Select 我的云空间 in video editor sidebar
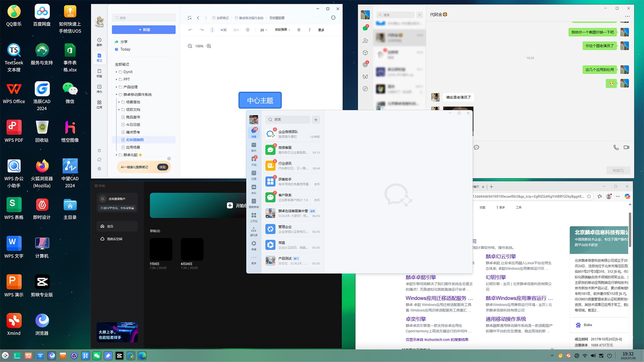 pyautogui.click(x=114, y=239)
